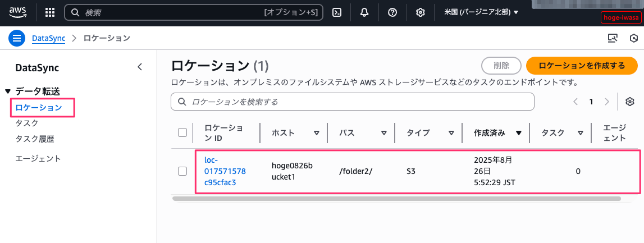Sort by パス column

click(384, 132)
